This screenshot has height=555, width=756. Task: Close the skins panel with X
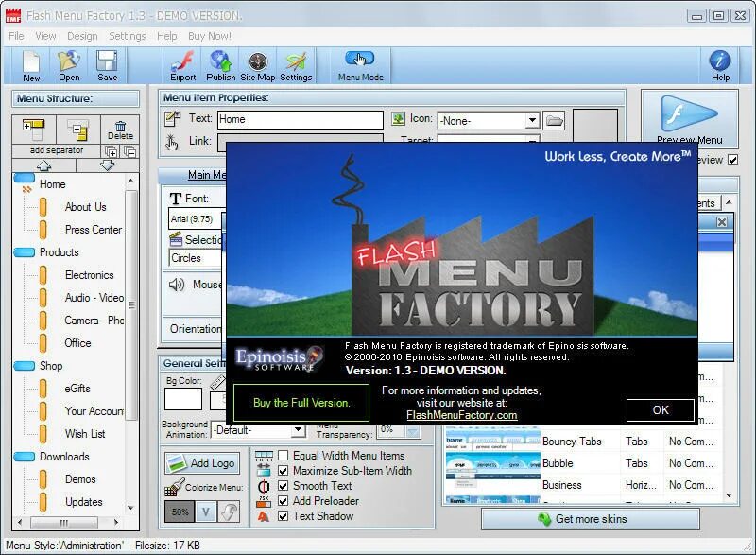721,222
